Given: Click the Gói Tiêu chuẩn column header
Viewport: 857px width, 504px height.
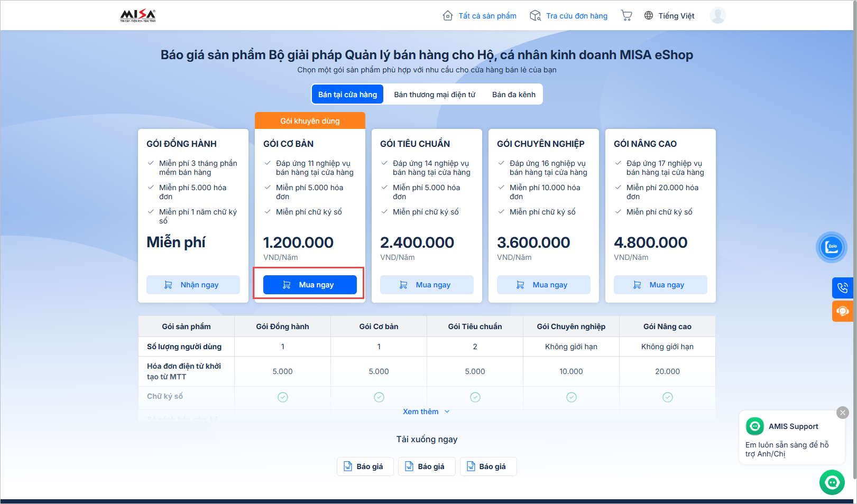Looking at the screenshot, I should pos(475,326).
